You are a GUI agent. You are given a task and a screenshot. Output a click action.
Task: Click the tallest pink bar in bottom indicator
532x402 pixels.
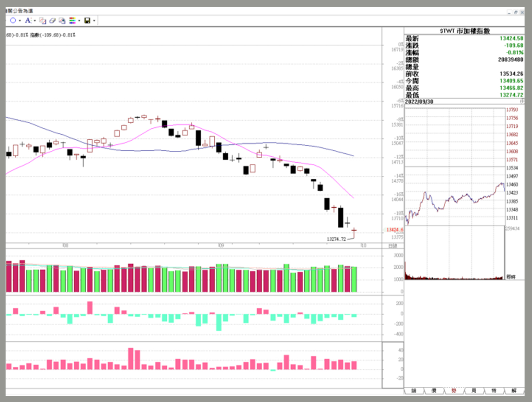point(131,358)
